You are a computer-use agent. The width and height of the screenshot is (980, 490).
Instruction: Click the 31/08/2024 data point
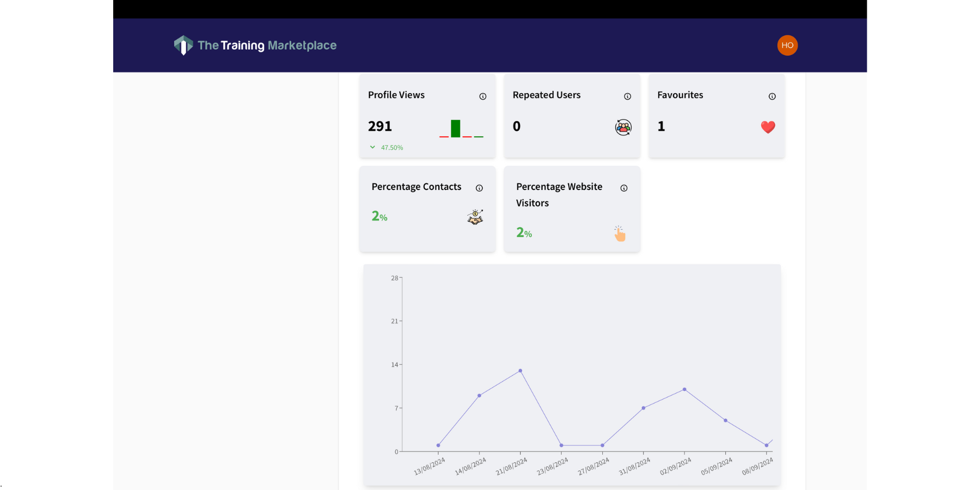coord(643,408)
